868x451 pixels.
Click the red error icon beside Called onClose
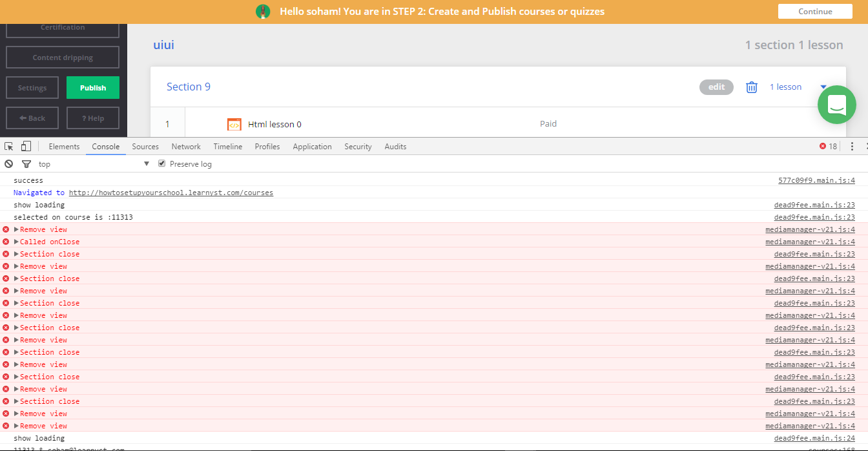6,242
